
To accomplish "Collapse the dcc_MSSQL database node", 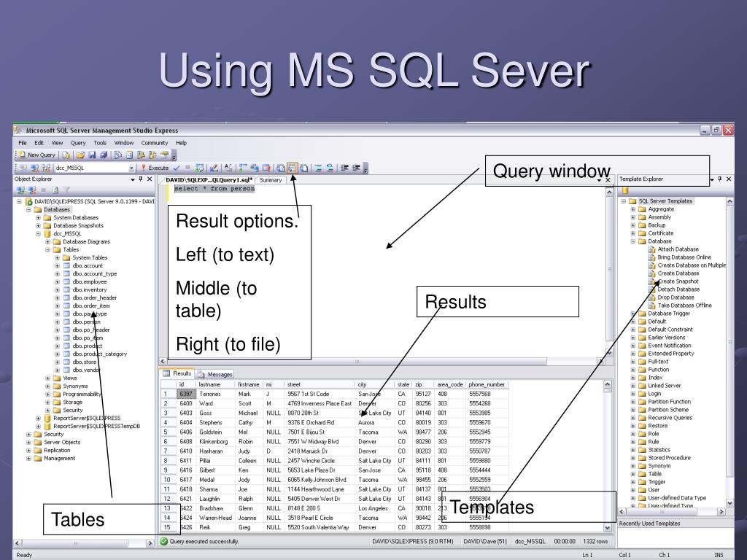I will pyautogui.click(x=38, y=234).
